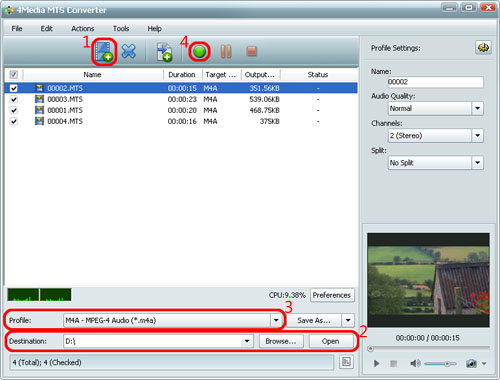Image resolution: width=500 pixels, height=380 pixels.
Task: Sort by the Name column header
Action: point(93,74)
